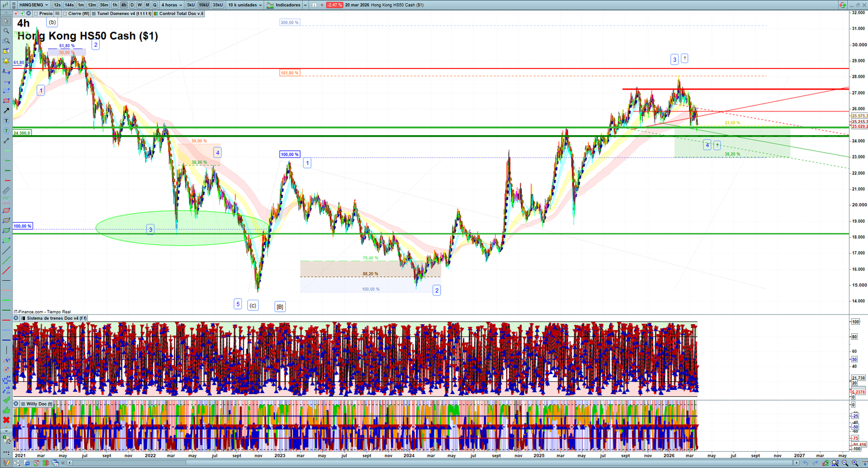
Task: Choose the red diagonal line tool
Action: point(6,270)
